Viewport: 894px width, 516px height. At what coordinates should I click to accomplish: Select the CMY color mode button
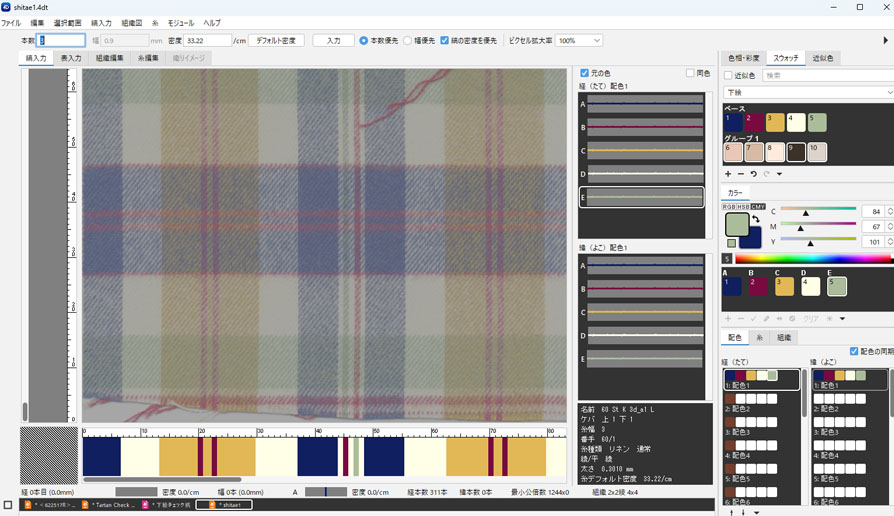(758, 207)
